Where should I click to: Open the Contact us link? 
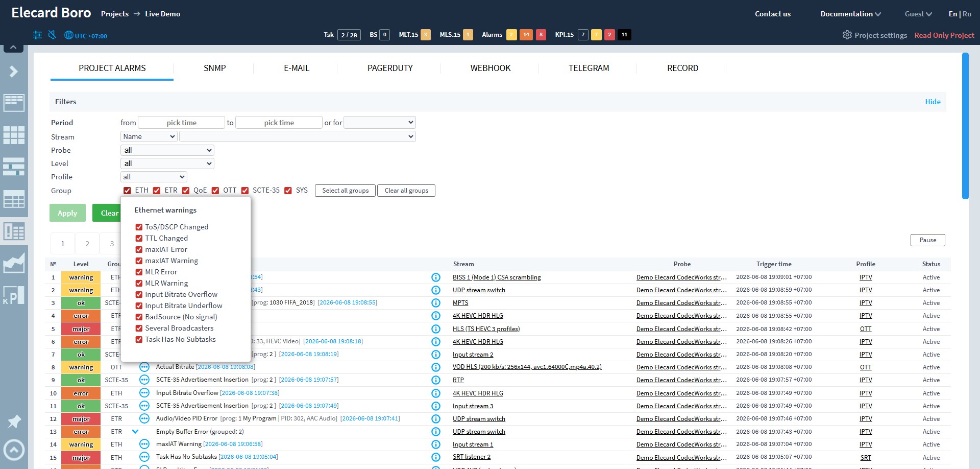772,14
